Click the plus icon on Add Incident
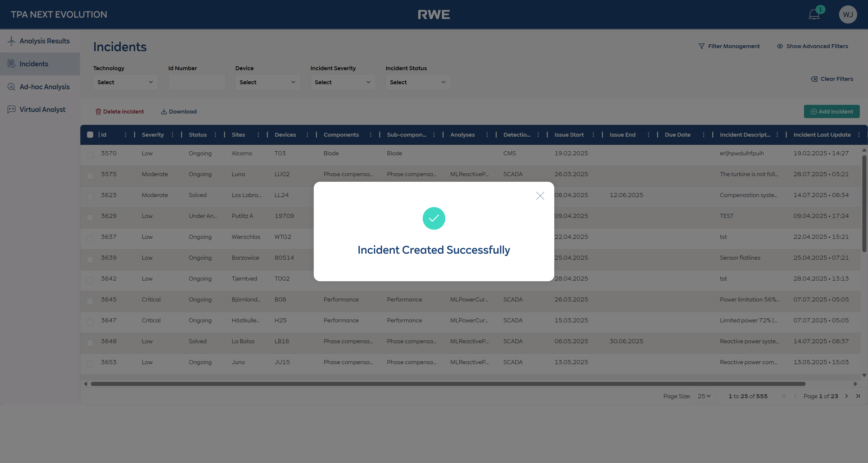The width and height of the screenshot is (868, 463). [813, 112]
